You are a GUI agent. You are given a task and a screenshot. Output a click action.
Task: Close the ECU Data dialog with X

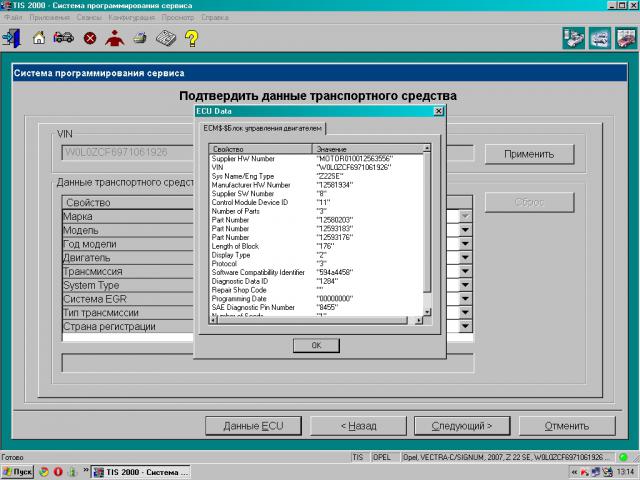pyautogui.click(x=438, y=111)
